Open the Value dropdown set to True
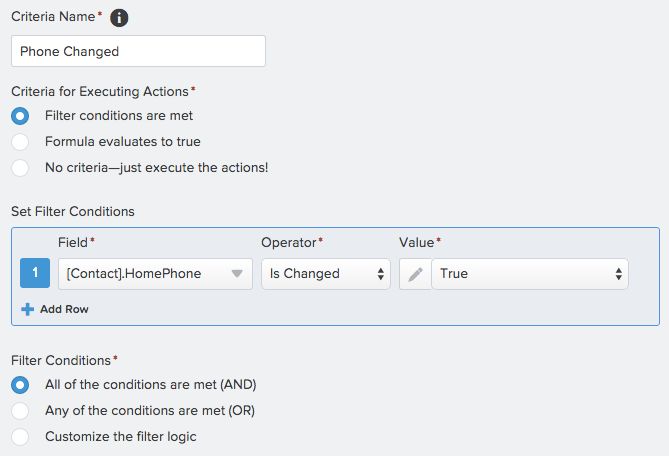Viewport: 669px width, 456px height. click(529, 274)
